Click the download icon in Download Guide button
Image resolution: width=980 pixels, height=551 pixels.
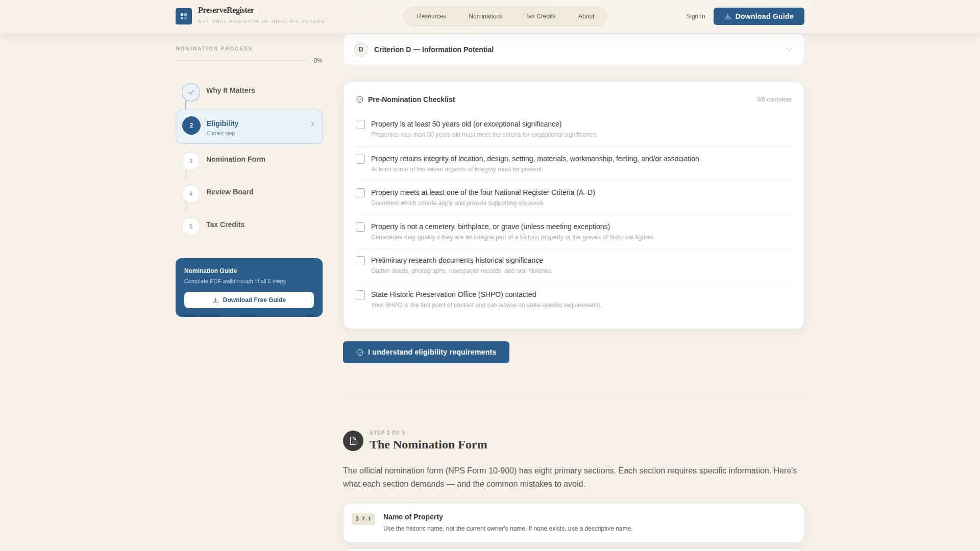(728, 16)
